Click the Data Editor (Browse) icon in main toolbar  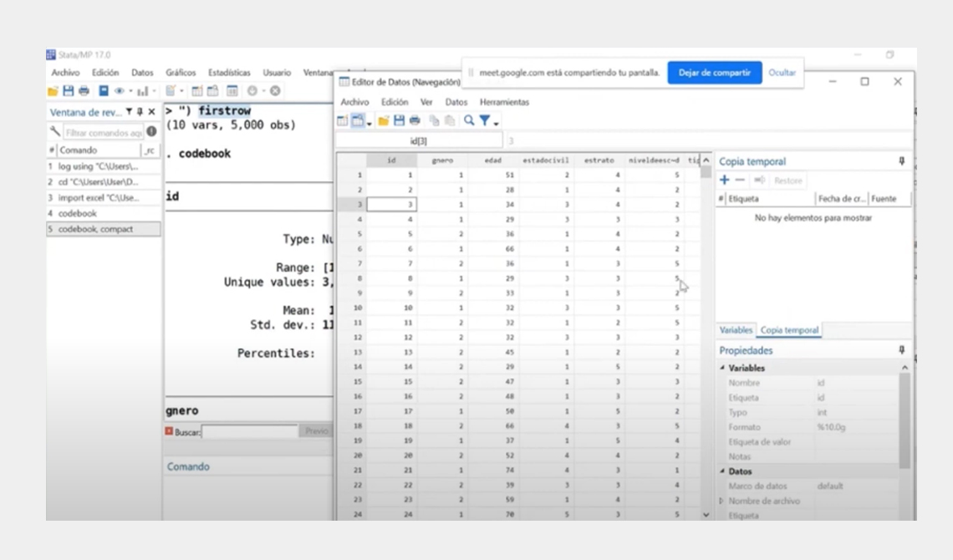point(212,91)
